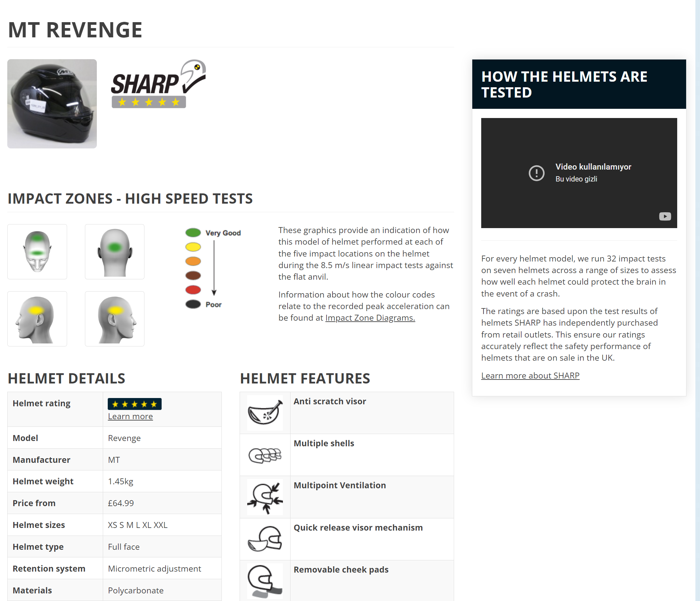The width and height of the screenshot is (700, 601).
Task: Click the Multiple shells icon
Action: [x=265, y=455]
